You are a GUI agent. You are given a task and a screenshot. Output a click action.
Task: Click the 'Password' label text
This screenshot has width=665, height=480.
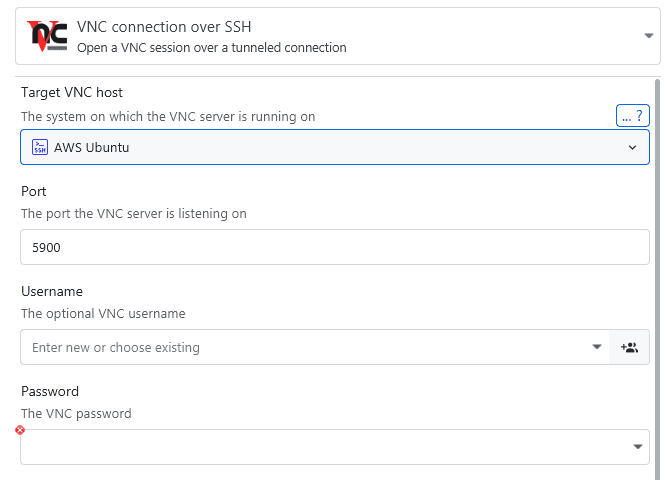(50, 391)
